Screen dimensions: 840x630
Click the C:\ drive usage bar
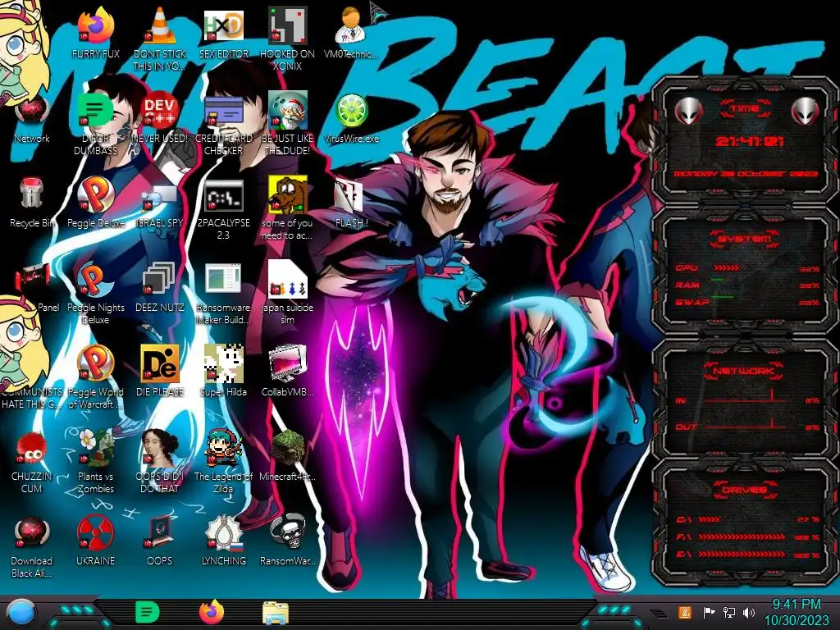tap(710, 519)
